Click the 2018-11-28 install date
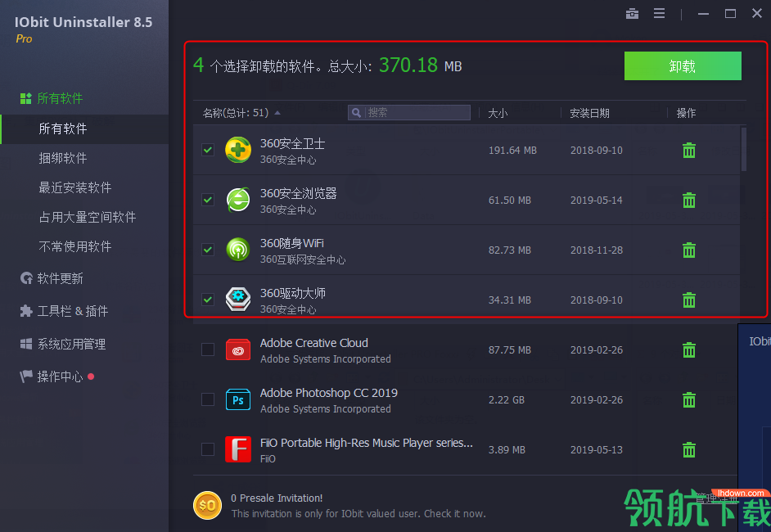 596,250
